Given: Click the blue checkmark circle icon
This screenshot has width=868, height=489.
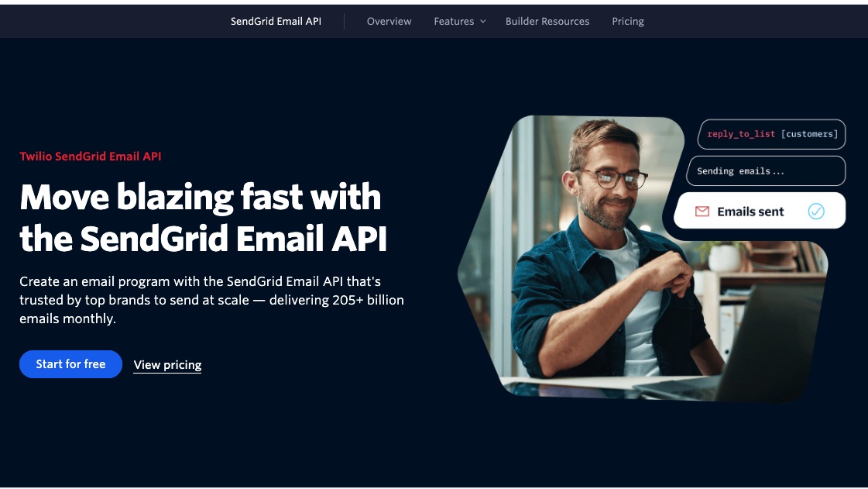Looking at the screenshot, I should 816,211.
